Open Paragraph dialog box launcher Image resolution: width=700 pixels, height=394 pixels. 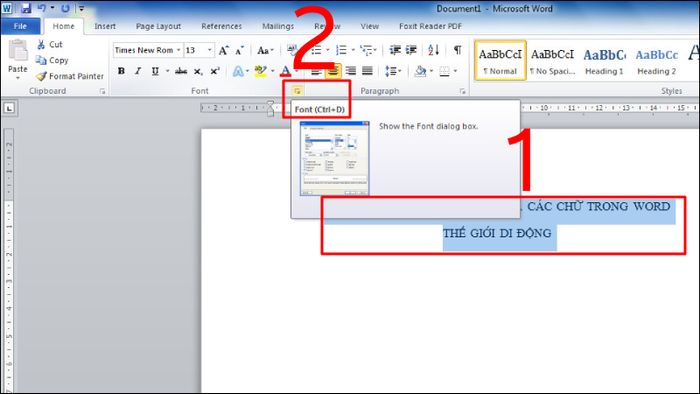pos(462,91)
